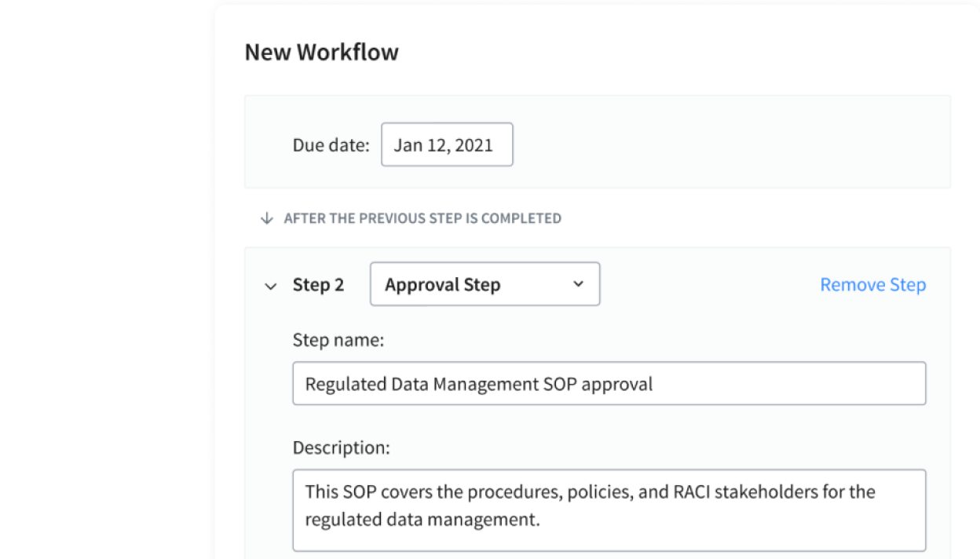Click the down arrow icon before step condition

click(266, 218)
